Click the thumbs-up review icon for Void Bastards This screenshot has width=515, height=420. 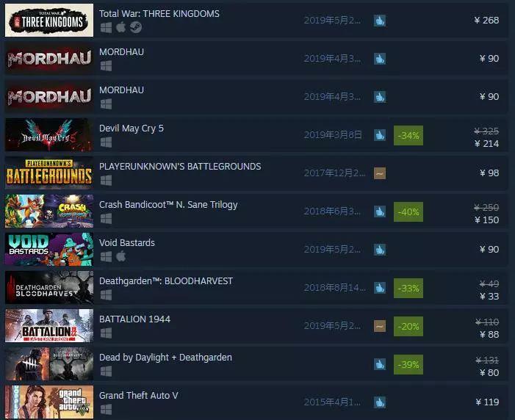[380, 250]
